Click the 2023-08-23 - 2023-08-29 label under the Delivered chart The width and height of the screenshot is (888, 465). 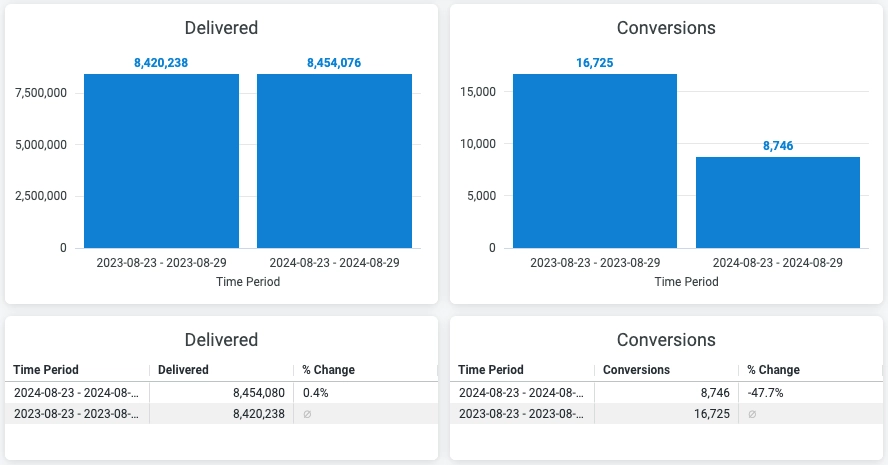tap(161, 263)
